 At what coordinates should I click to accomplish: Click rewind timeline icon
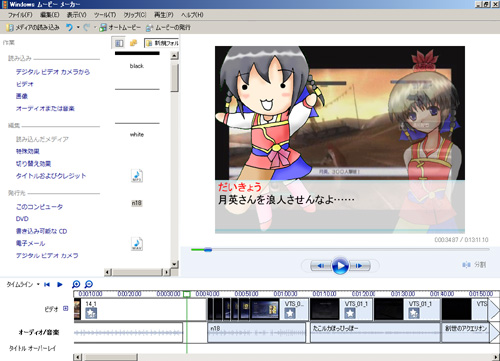pos(47,284)
